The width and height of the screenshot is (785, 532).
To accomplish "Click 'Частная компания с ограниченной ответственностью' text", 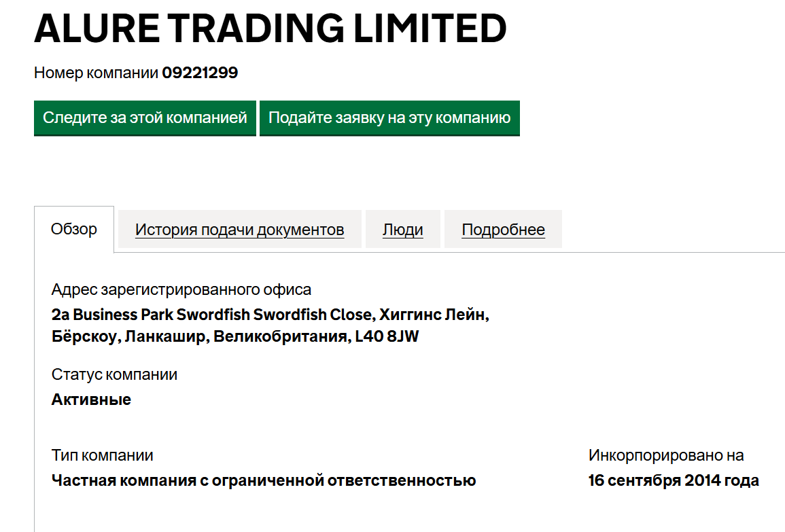I will (264, 480).
